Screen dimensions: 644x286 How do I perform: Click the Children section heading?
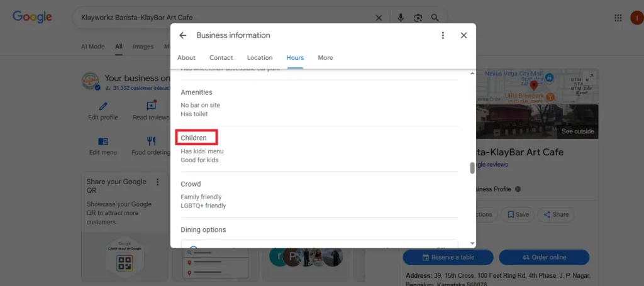[x=194, y=138]
